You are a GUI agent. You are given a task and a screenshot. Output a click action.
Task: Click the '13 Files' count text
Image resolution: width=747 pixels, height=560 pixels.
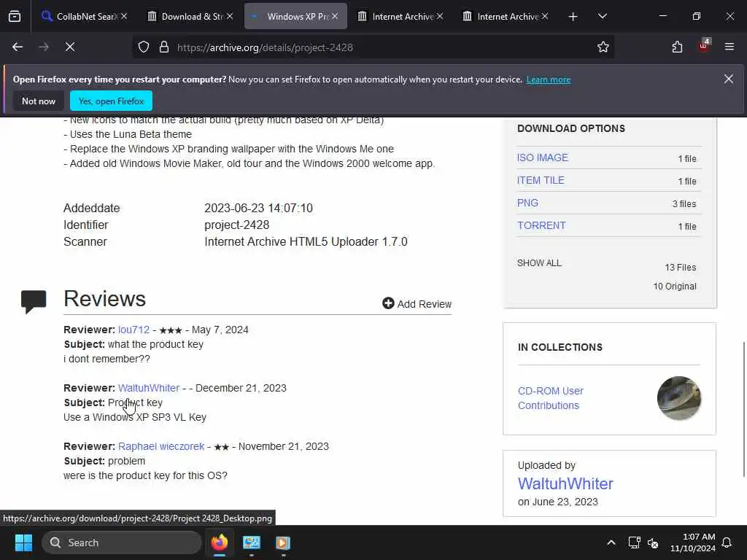click(681, 268)
